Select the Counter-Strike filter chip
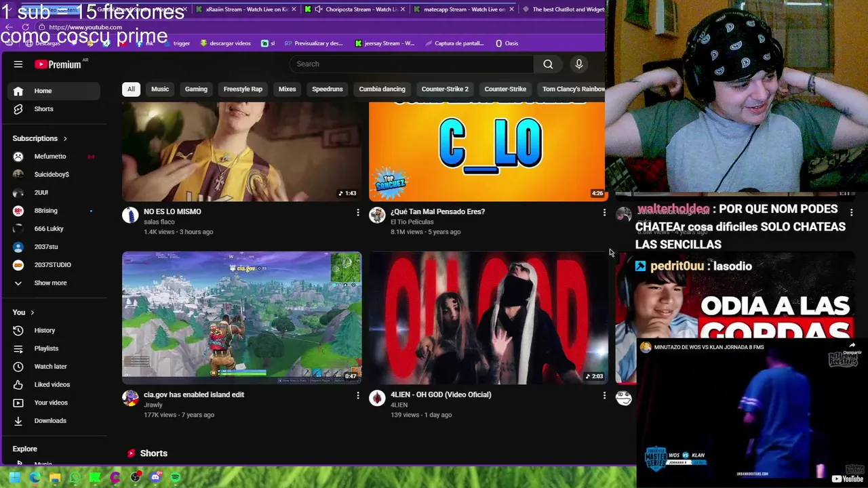The image size is (868, 488). [505, 89]
